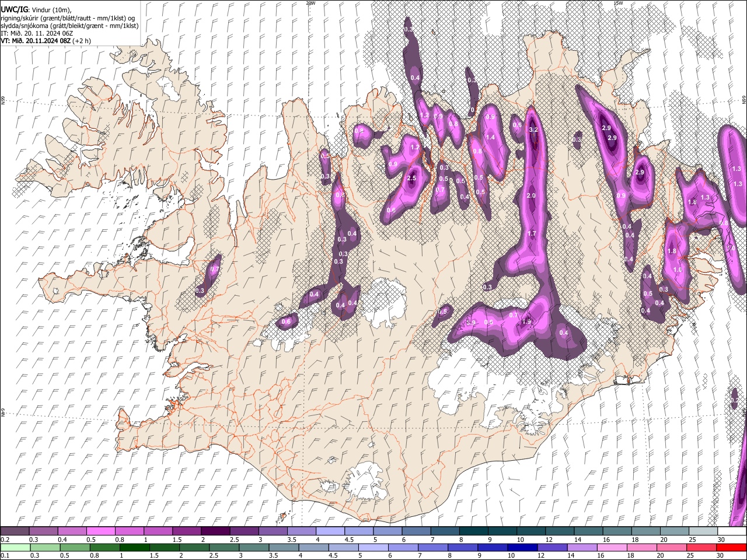Screen dimensions: 747x560
Task: Click the 'UWC/IG' title text
Action: tap(13, 9)
